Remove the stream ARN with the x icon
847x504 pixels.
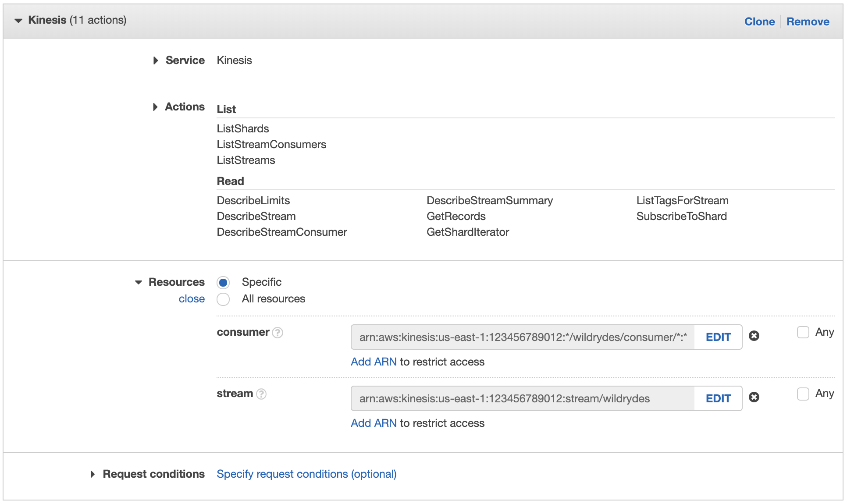(x=754, y=397)
